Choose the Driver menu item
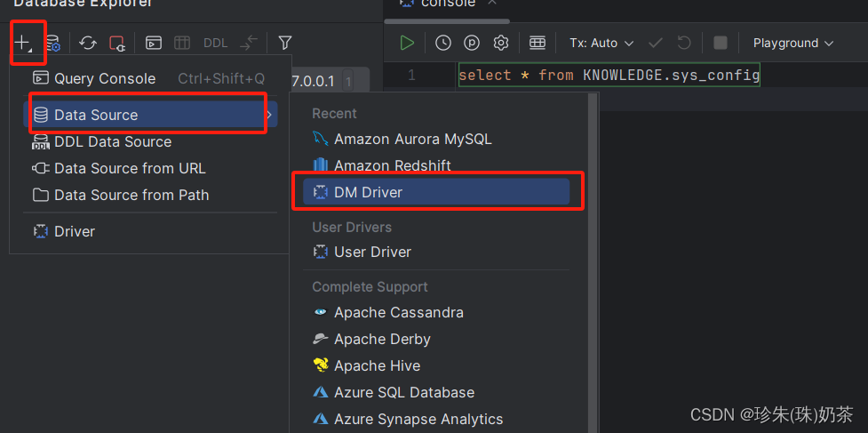The width and height of the screenshot is (868, 433). [150, 231]
